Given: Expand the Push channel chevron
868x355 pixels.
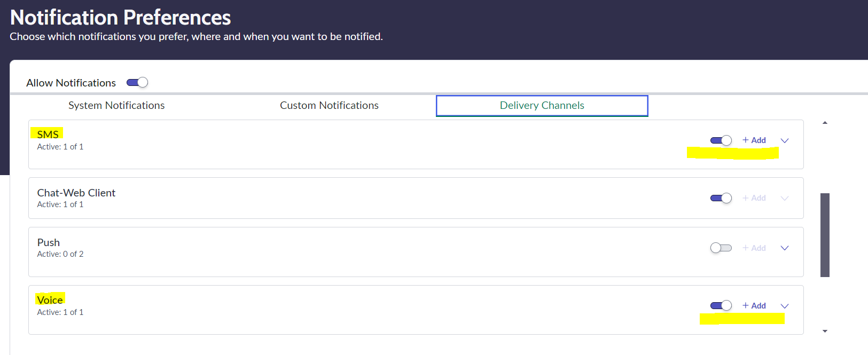Looking at the screenshot, I should [785, 248].
